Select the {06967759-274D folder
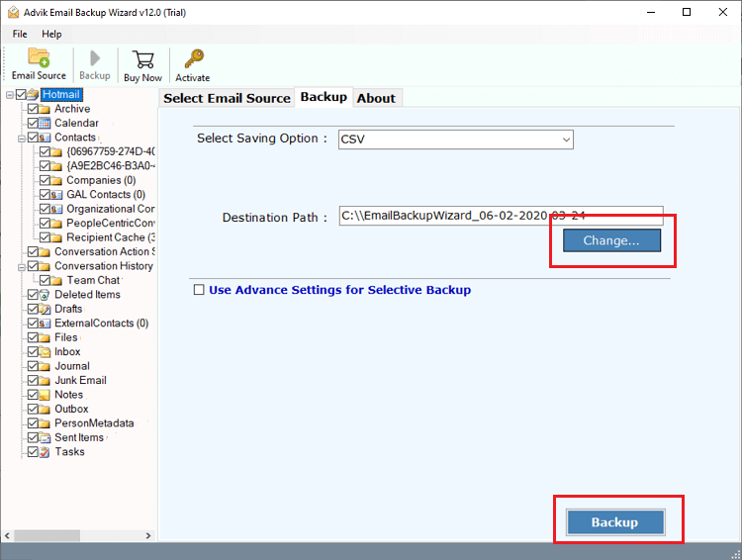742x560 pixels. tap(110, 152)
